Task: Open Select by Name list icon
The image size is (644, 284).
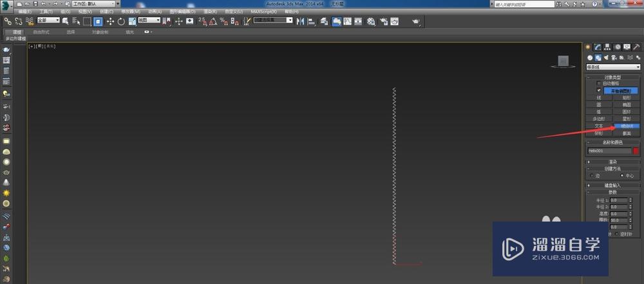Action: click(x=75, y=21)
